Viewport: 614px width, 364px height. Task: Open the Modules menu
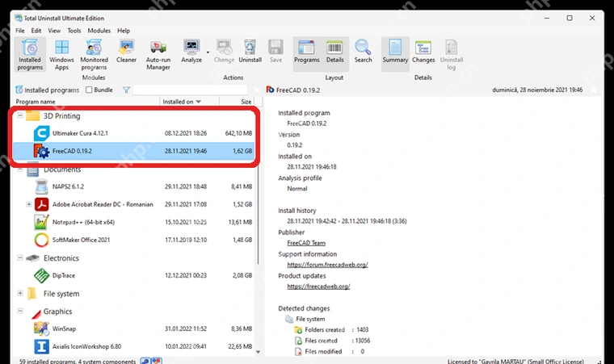pyautogui.click(x=99, y=31)
